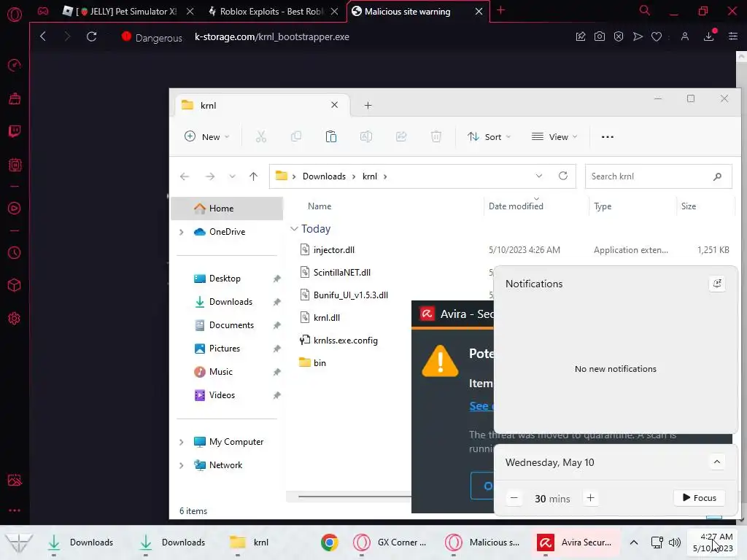Take a snapshot with camera icon
The image size is (747, 560).
[600, 36]
